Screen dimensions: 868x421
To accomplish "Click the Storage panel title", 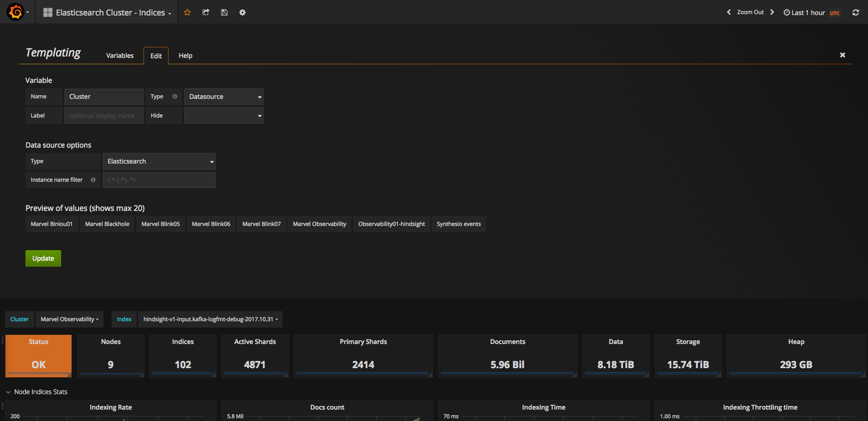I will [x=688, y=342].
